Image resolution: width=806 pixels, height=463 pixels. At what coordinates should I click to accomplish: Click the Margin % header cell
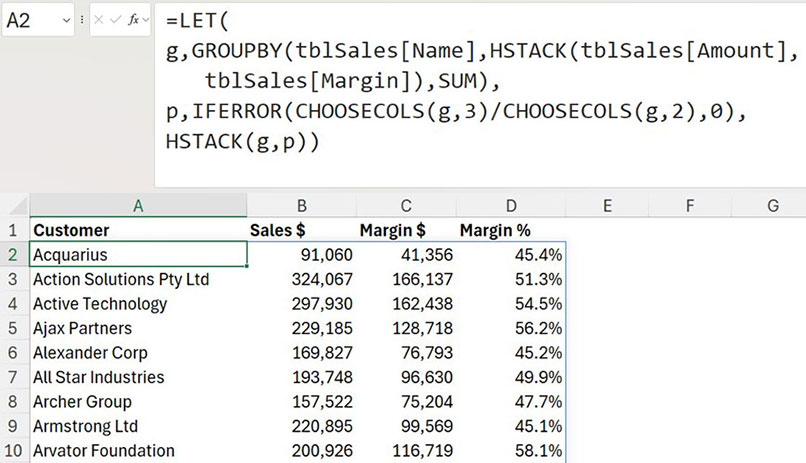click(511, 230)
